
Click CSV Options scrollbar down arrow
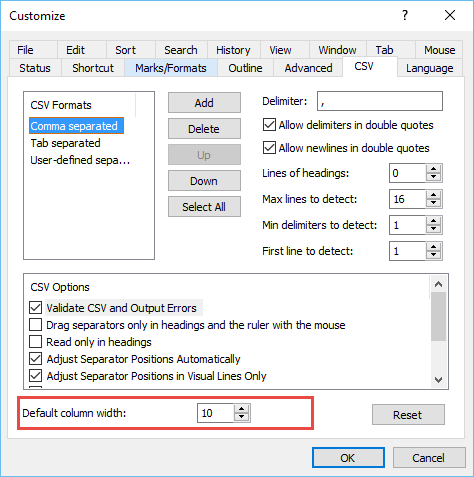439,380
